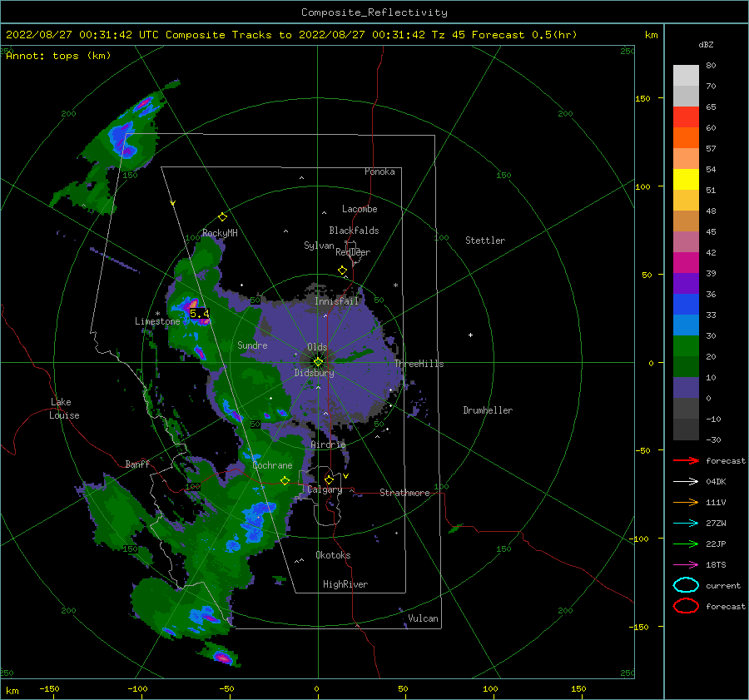The width and height of the screenshot is (749, 700).
Task: Click the 'forecast' text beside red arrow
Action: [726, 460]
